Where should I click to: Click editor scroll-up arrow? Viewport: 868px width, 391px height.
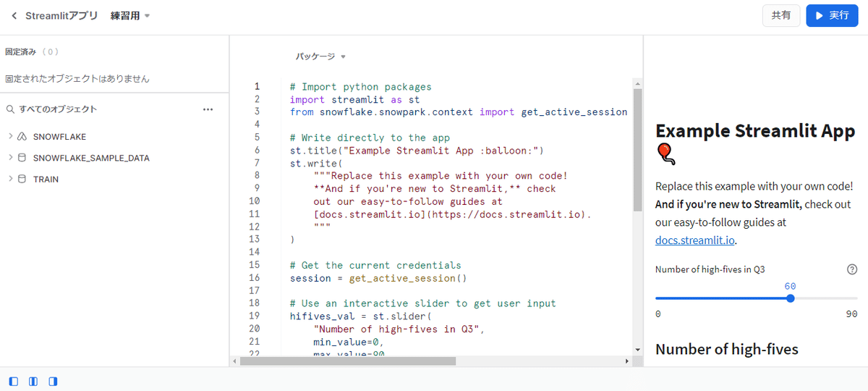pos(637,83)
